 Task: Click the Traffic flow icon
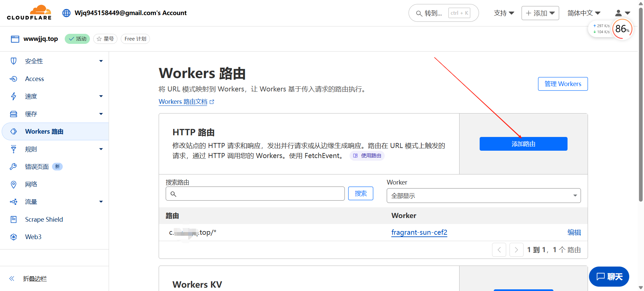click(x=13, y=202)
